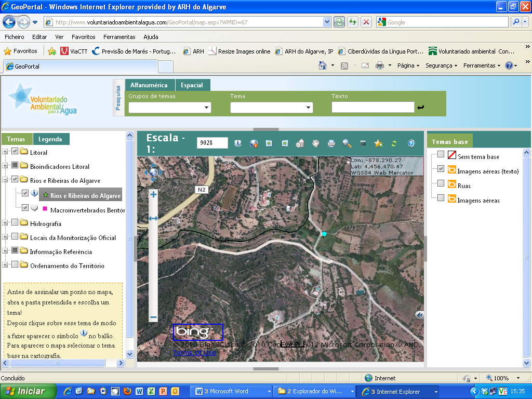Click the map zoom out minus control
The height and width of the screenshot is (399, 532).
coord(153,317)
